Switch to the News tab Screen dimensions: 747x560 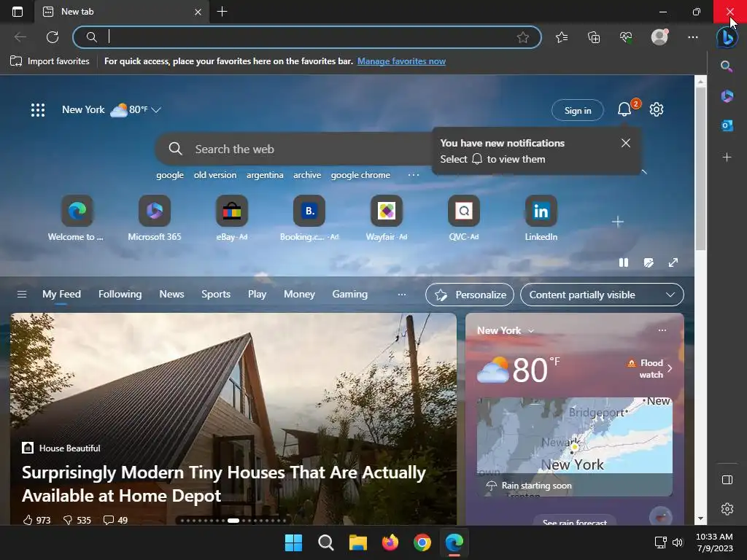click(x=171, y=295)
